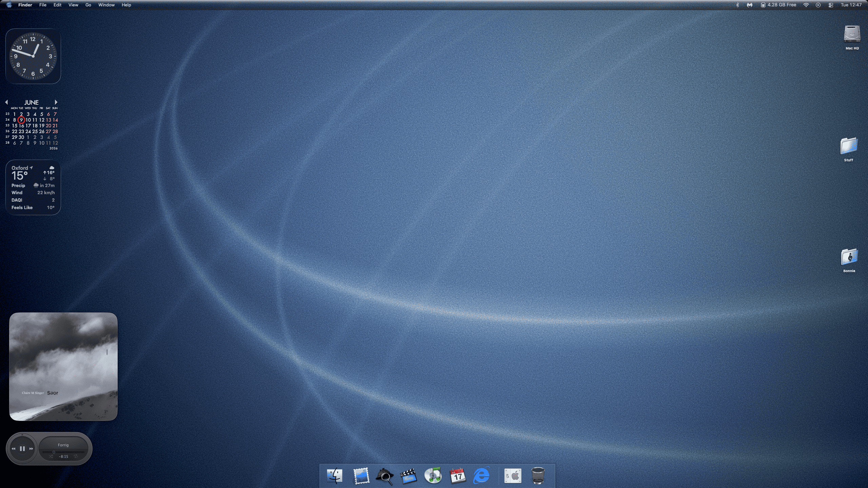Viewport: 868px width, 488px height.
Task: Click the cloud icon in weather widget
Action: point(52,168)
